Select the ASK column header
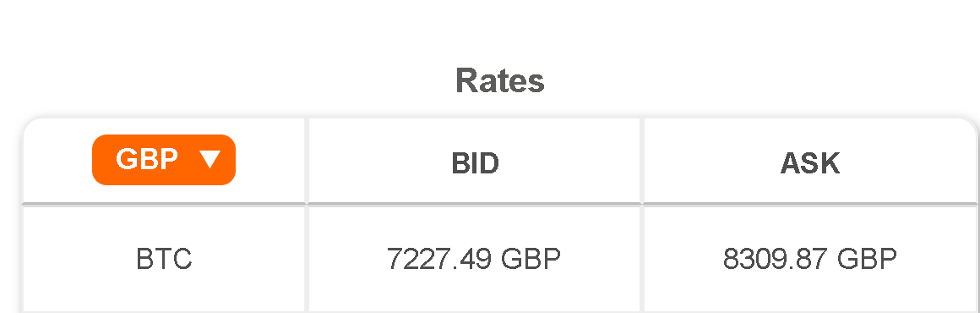 tap(810, 162)
